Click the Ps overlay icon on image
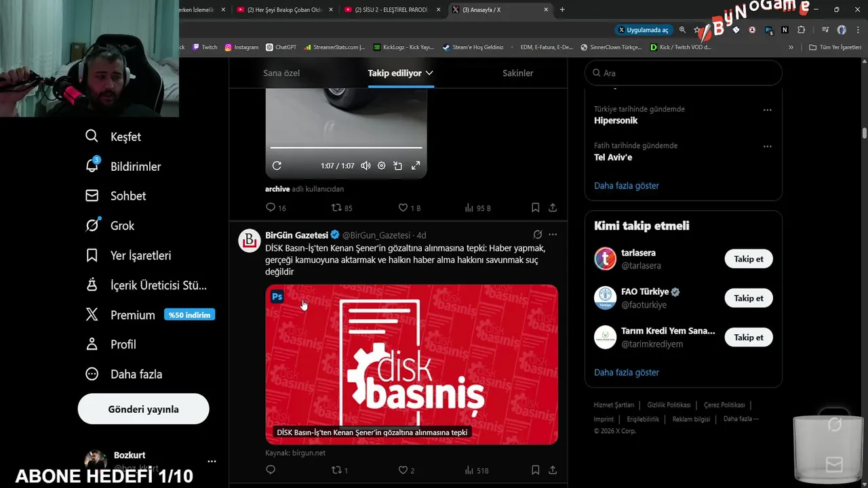Screen dimensions: 868x488 pyautogui.click(x=277, y=296)
